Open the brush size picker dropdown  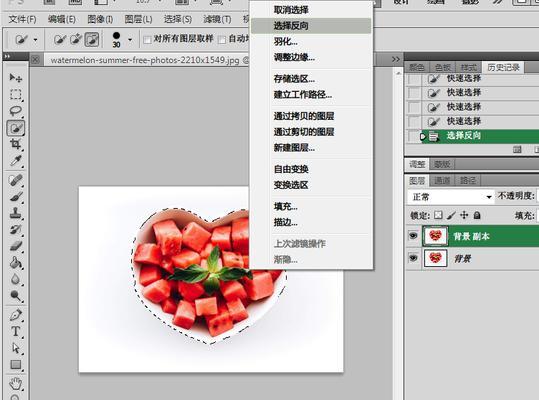coord(130,40)
